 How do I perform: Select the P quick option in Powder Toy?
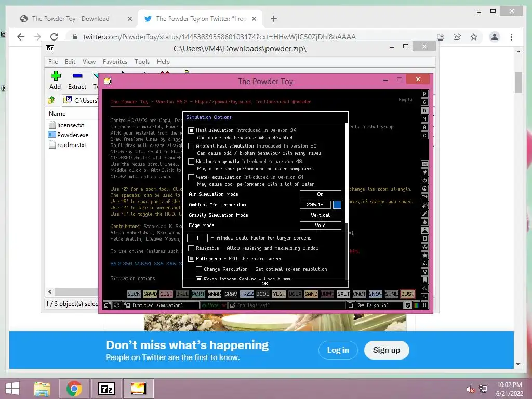pos(424,94)
